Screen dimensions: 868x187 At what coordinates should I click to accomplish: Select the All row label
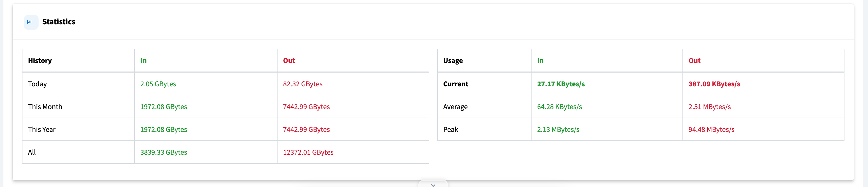point(32,152)
